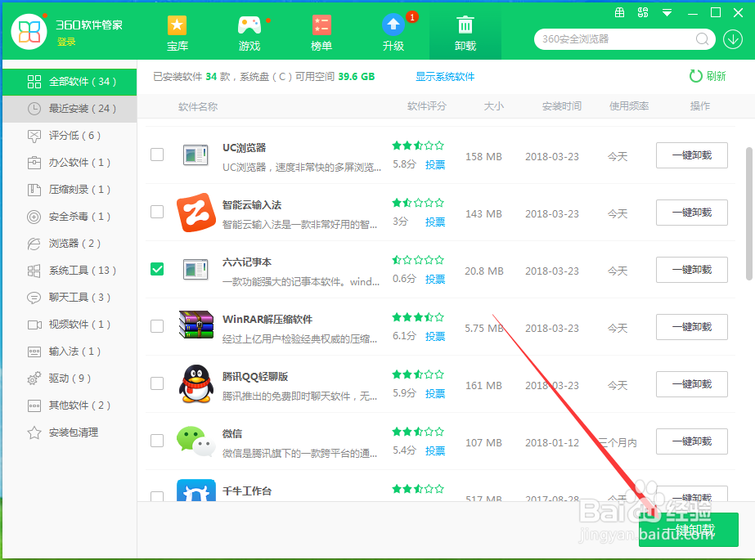Select 系统工具 (13) category
Viewport: 755px width, 560px height.
coord(70,271)
